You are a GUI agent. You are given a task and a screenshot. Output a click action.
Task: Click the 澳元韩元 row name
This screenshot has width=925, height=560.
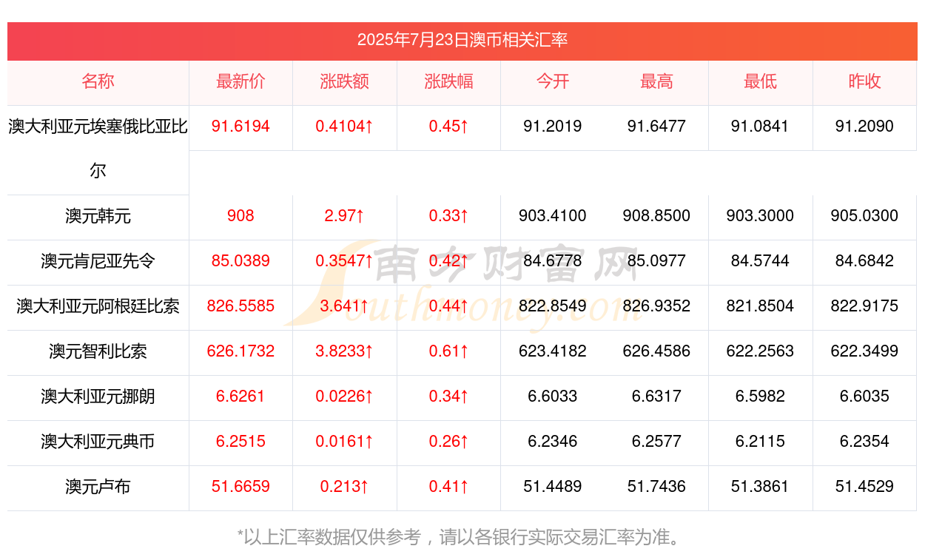[x=98, y=216]
